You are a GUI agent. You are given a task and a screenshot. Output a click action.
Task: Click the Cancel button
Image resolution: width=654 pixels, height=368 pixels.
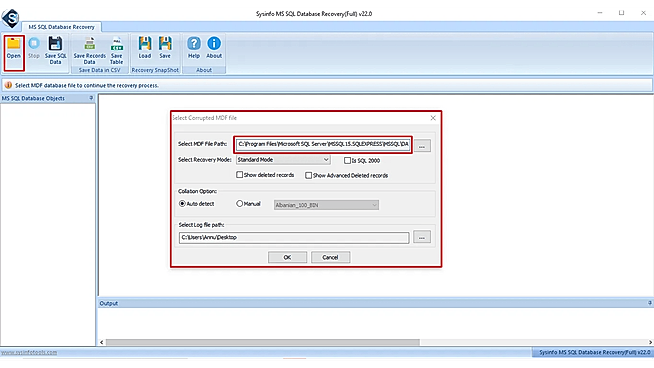point(330,257)
